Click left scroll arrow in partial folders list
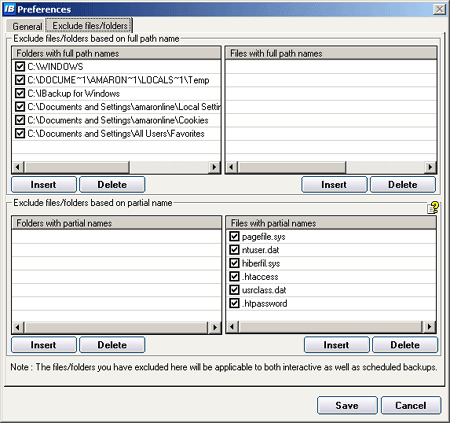The width and height of the screenshot is (450, 423). click(18, 327)
